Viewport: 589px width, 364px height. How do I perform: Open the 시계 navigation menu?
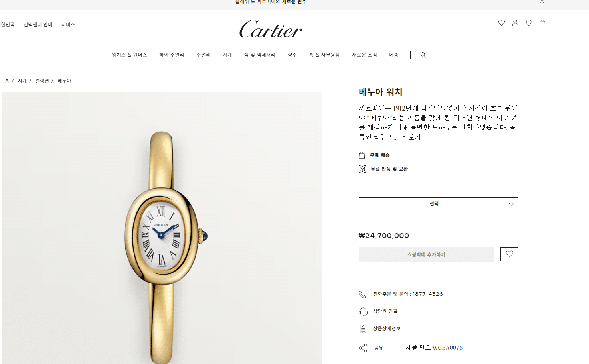click(x=227, y=55)
